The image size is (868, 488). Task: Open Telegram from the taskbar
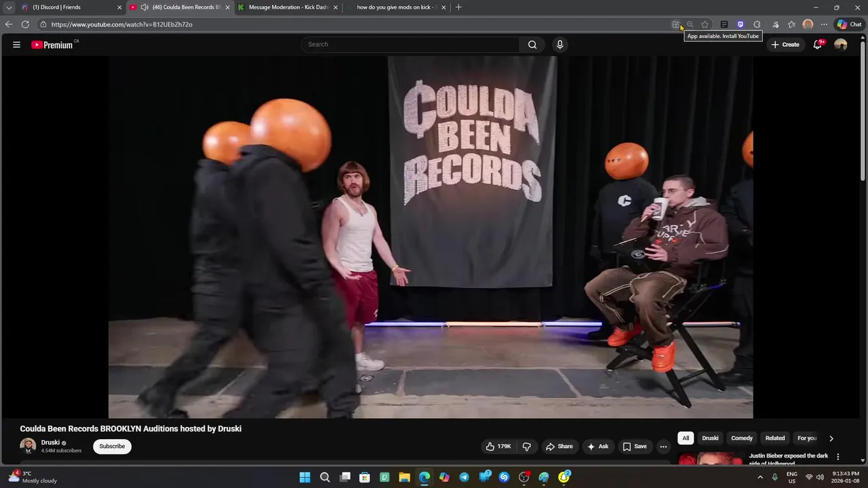pos(464,477)
